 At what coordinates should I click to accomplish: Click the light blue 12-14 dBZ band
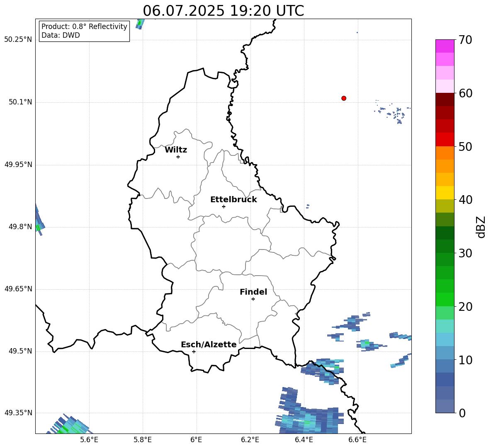[445, 339]
